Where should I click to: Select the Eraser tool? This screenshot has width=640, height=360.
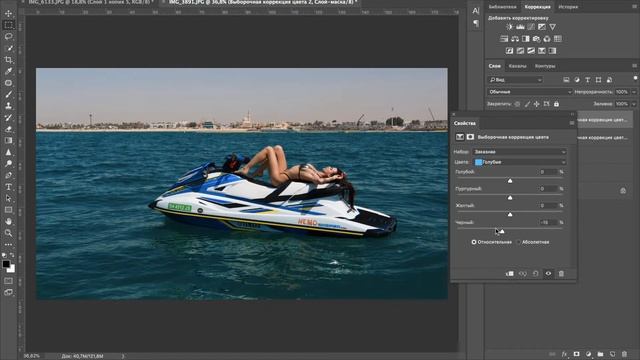coord(8,129)
